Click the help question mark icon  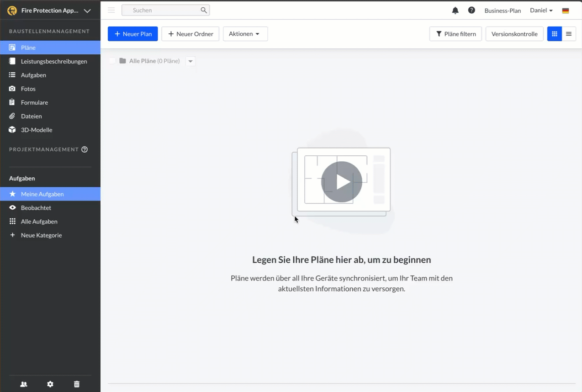(471, 11)
